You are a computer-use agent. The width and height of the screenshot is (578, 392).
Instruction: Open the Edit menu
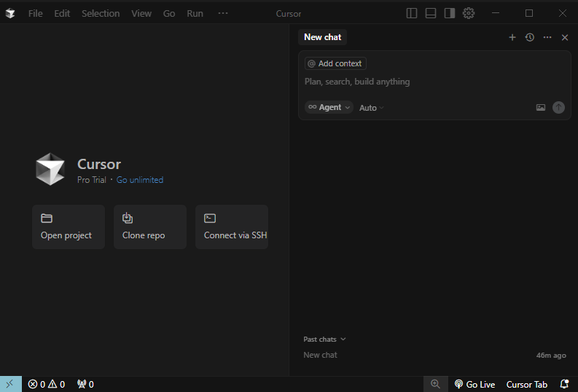62,14
